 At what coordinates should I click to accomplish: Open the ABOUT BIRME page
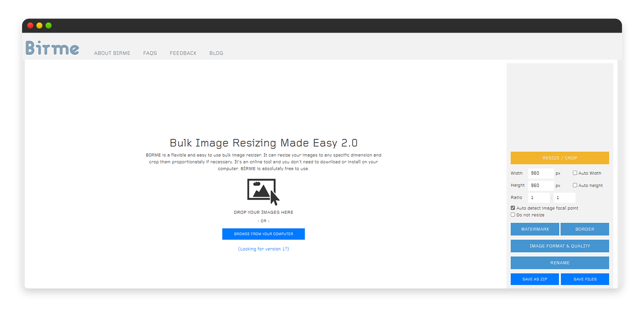(112, 53)
